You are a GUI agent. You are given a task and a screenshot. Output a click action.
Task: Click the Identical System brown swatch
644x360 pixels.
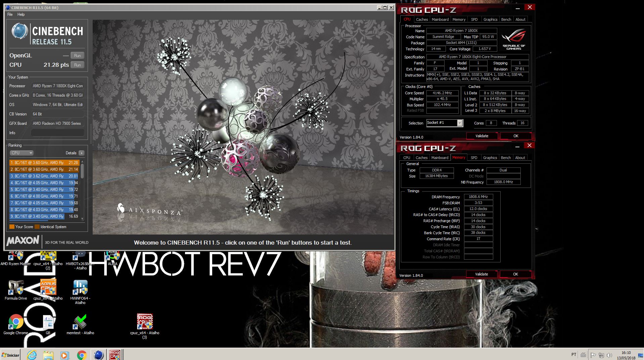pyautogui.click(x=37, y=227)
